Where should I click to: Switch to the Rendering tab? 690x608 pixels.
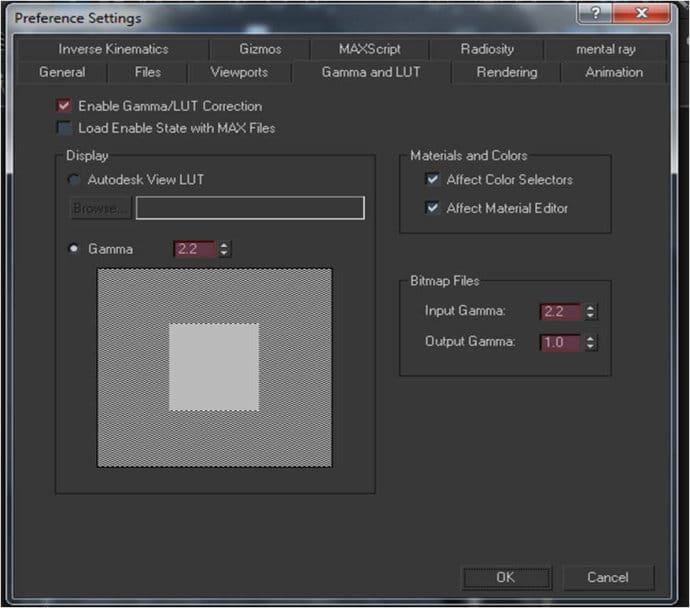506,72
